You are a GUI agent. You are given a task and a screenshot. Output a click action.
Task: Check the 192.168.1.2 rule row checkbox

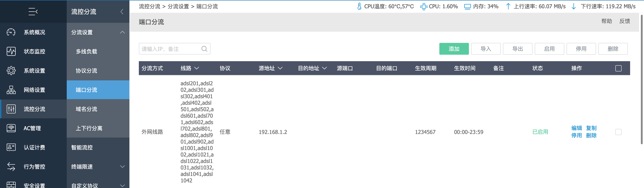tap(618, 132)
